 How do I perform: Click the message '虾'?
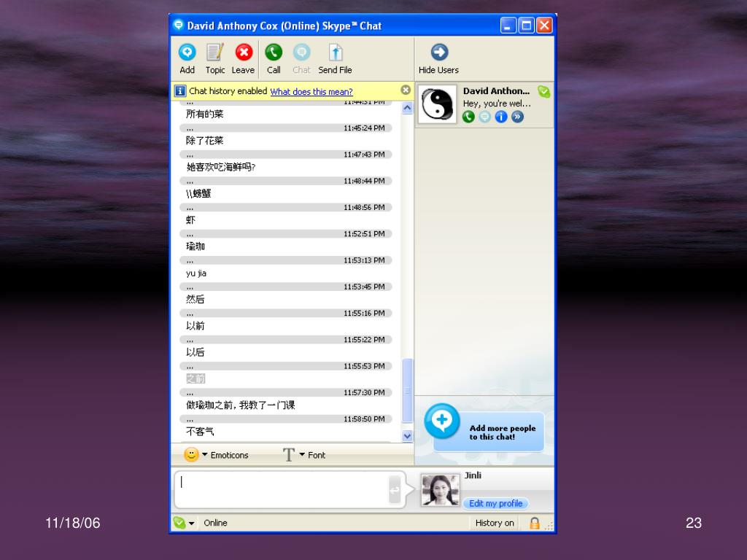tap(190, 220)
